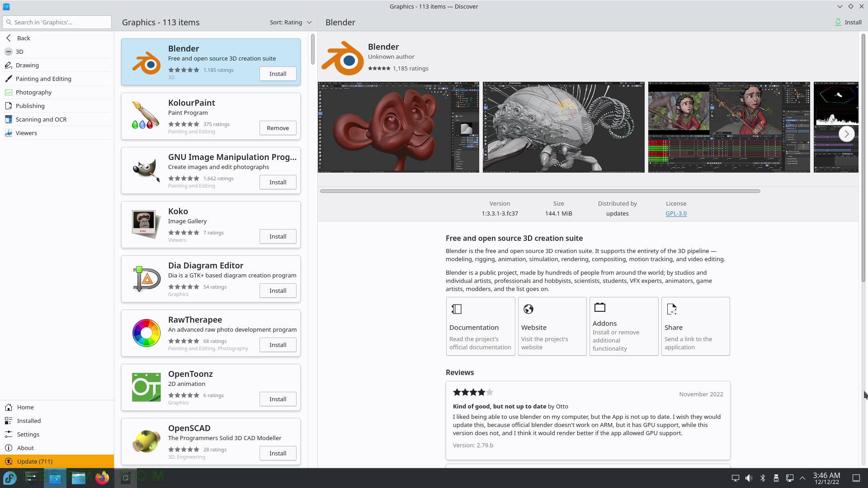Open the display configuration tray icon

click(736, 478)
